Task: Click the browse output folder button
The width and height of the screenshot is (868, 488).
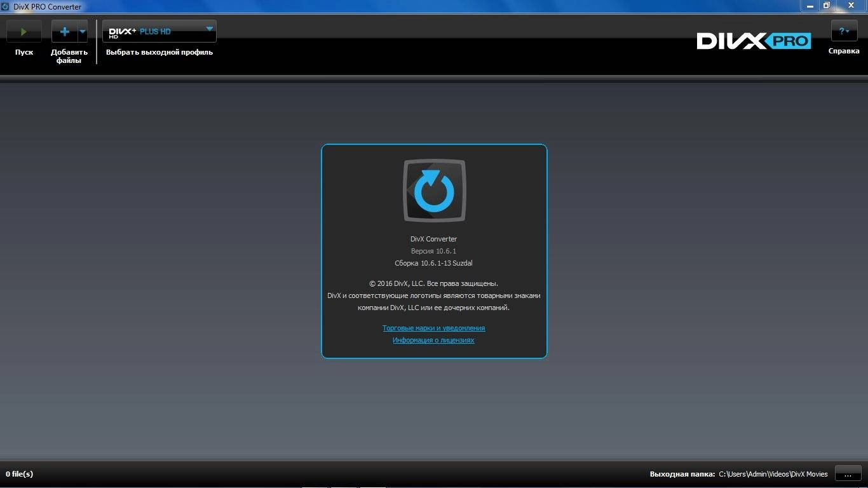Action: point(848,474)
